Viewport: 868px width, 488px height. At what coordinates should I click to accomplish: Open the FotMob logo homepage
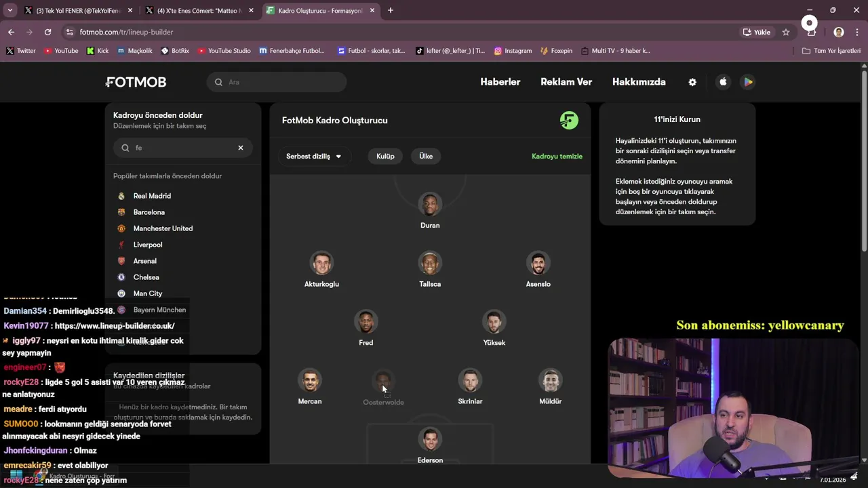tap(136, 82)
